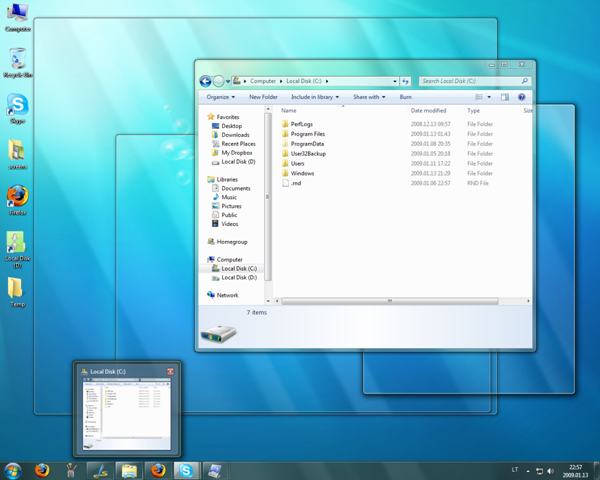Click the Explorer forward arrow button
Viewport: 600px width, 480px height.
(218, 81)
